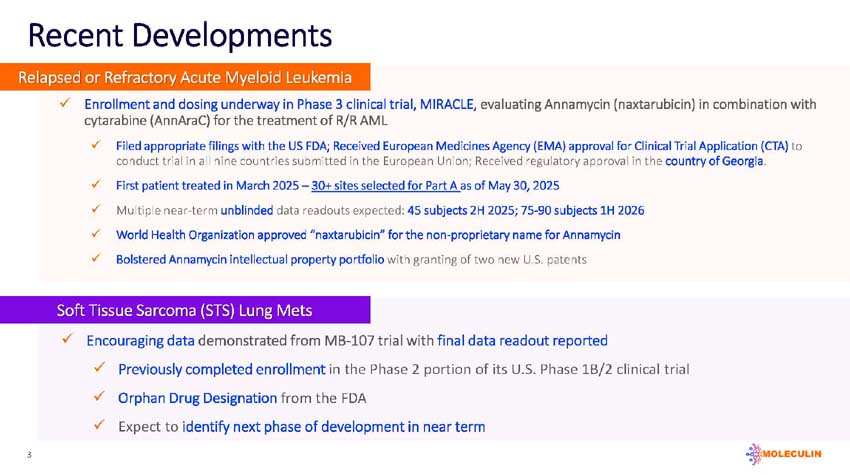Viewport: 850px width, 475px height.
Task: Click the text "Encouraging data"
Action: [140, 341]
